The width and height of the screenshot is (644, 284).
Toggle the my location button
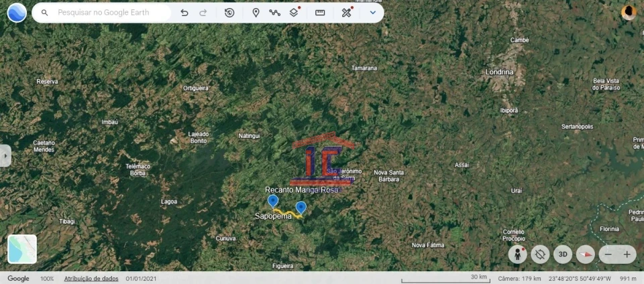pos(540,255)
